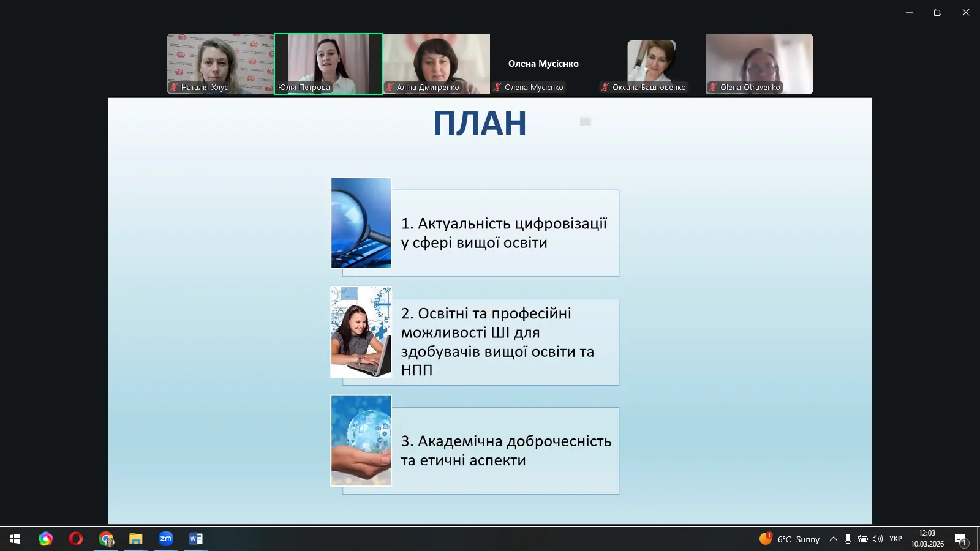
Task: Open the weather widget showing 6°C Sunny
Action: pos(790,539)
